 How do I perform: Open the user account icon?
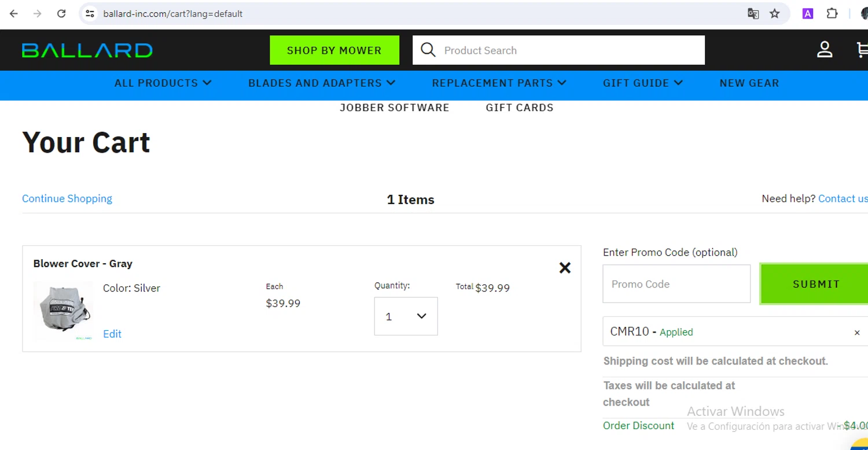click(x=825, y=50)
